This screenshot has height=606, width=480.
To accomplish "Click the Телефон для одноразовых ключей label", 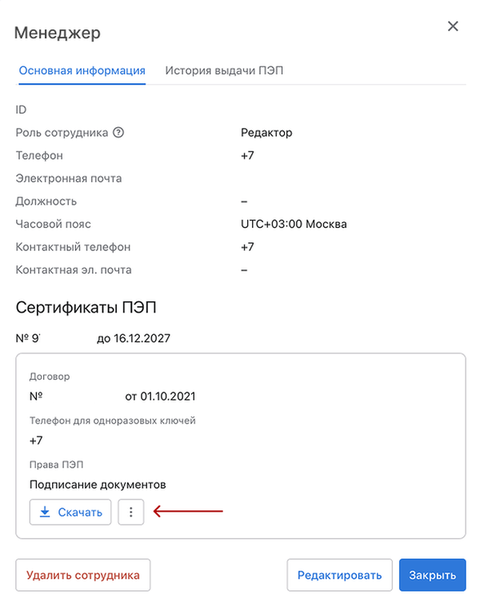I will (112, 420).
